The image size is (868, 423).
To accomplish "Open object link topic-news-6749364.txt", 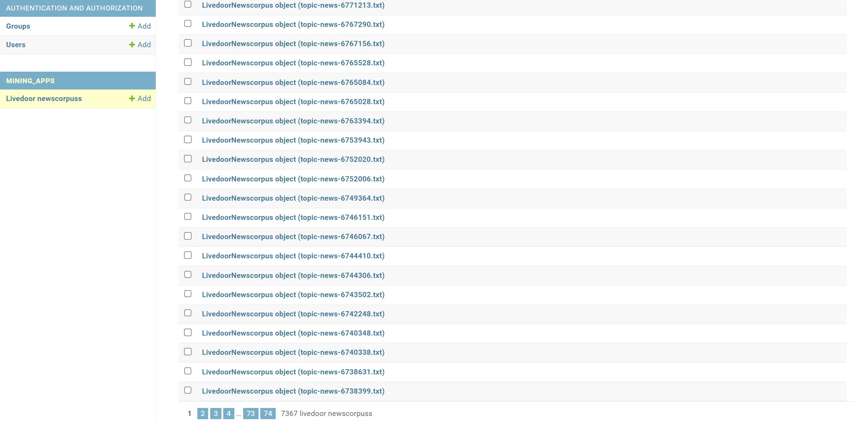I will tap(293, 198).
